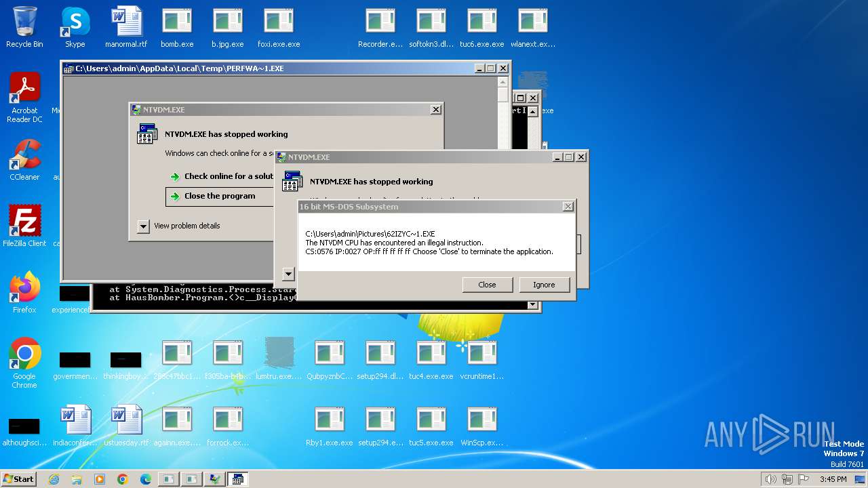The image size is (868, 488).
Task: Select the wlanext.ex... desktop file
Action: (x=533, y=27)
